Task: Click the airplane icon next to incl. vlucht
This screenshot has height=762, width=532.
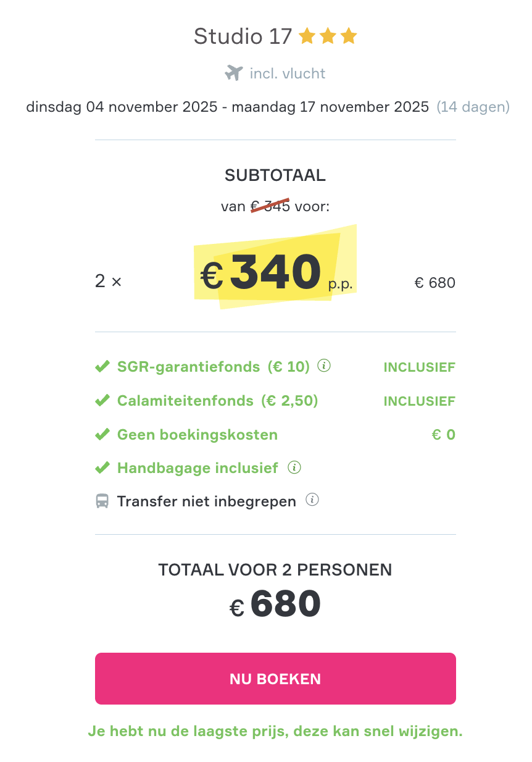Action: tap(233, 72)
